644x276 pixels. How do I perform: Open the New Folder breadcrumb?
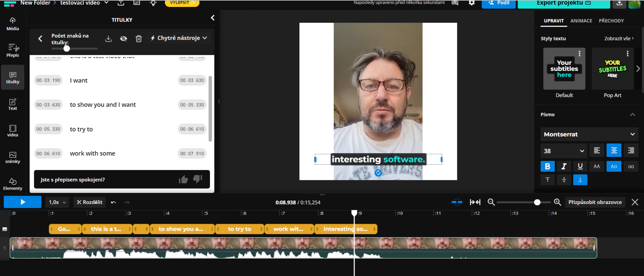point(35,3)
